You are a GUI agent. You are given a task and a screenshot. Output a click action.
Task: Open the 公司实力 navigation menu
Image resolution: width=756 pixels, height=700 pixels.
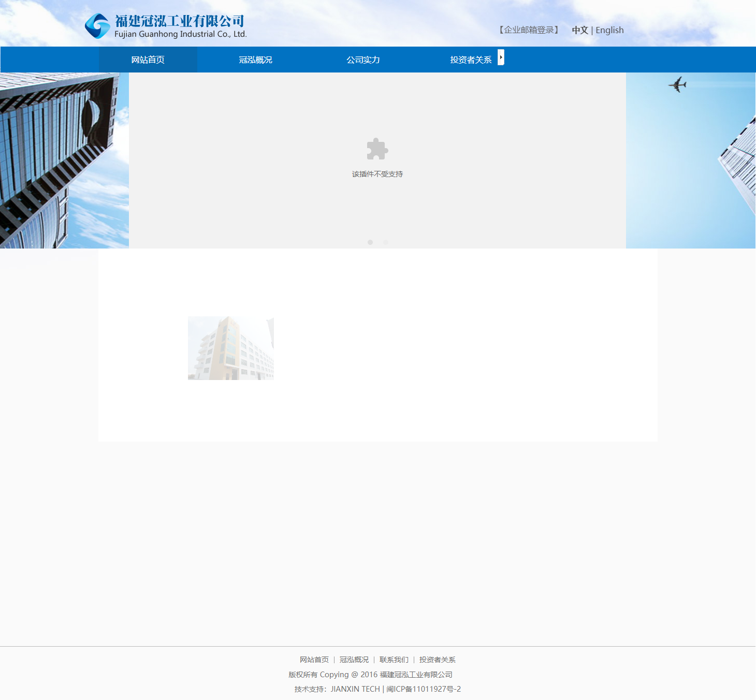point(364,60)
